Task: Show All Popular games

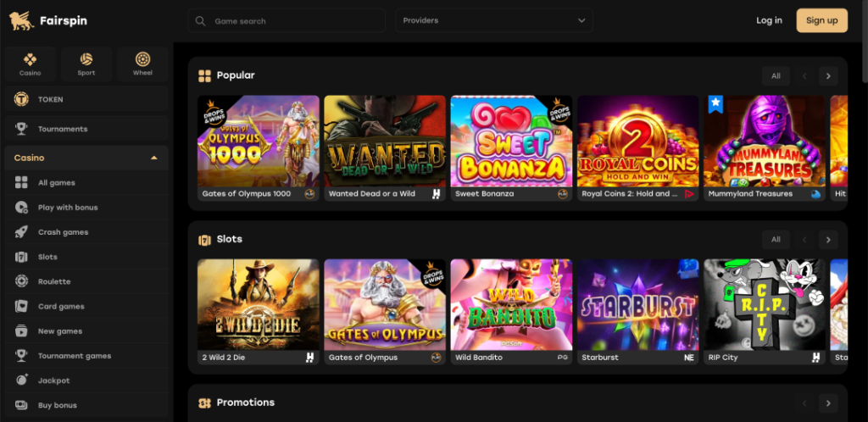Action: click(x=776, y=75)
